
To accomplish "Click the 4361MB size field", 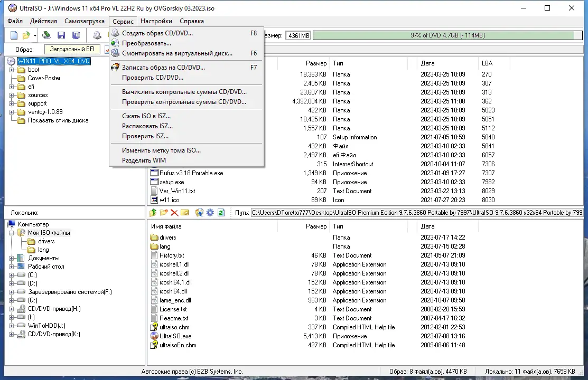I will (x=298, y=35).
